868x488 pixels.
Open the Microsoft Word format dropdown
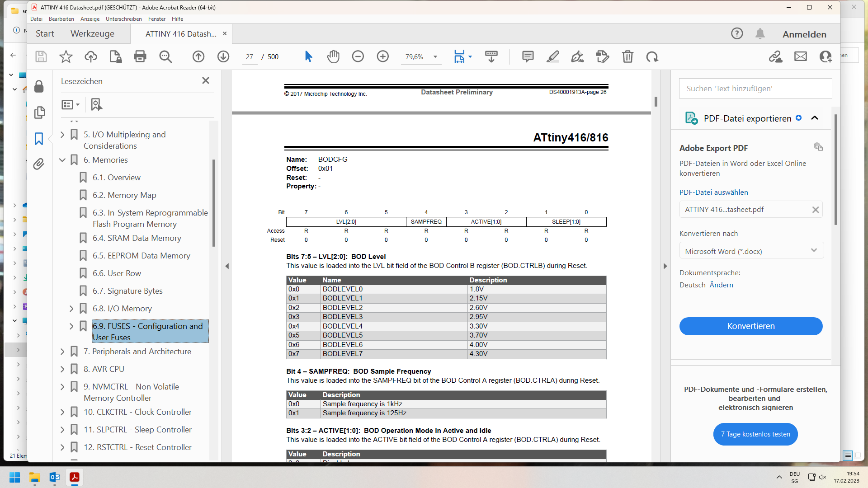pos(751,251)
